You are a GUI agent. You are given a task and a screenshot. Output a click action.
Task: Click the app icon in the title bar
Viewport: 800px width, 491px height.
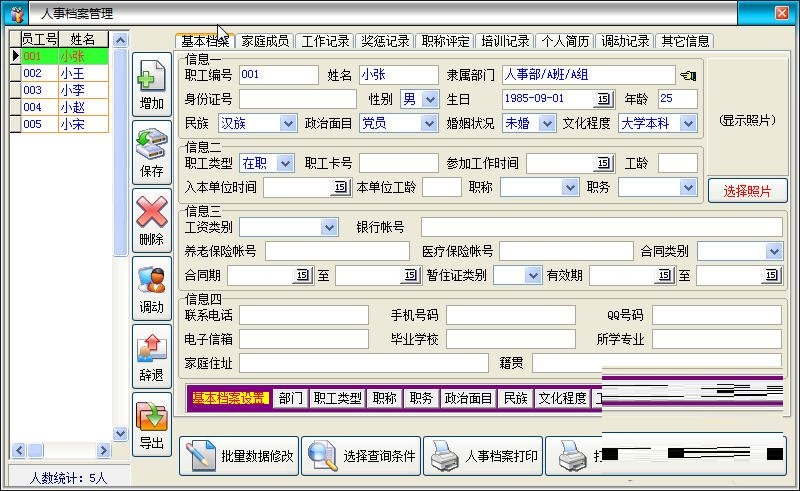tap(17, 14)
